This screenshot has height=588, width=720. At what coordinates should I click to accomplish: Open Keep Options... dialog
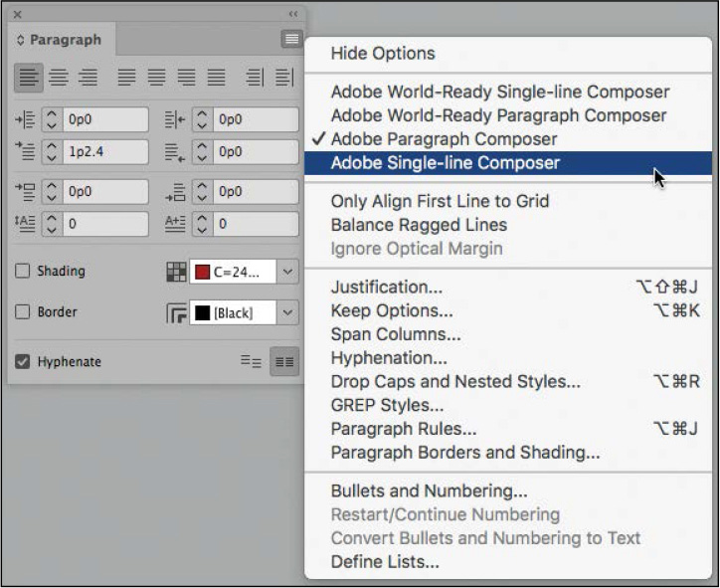point(508,311)
